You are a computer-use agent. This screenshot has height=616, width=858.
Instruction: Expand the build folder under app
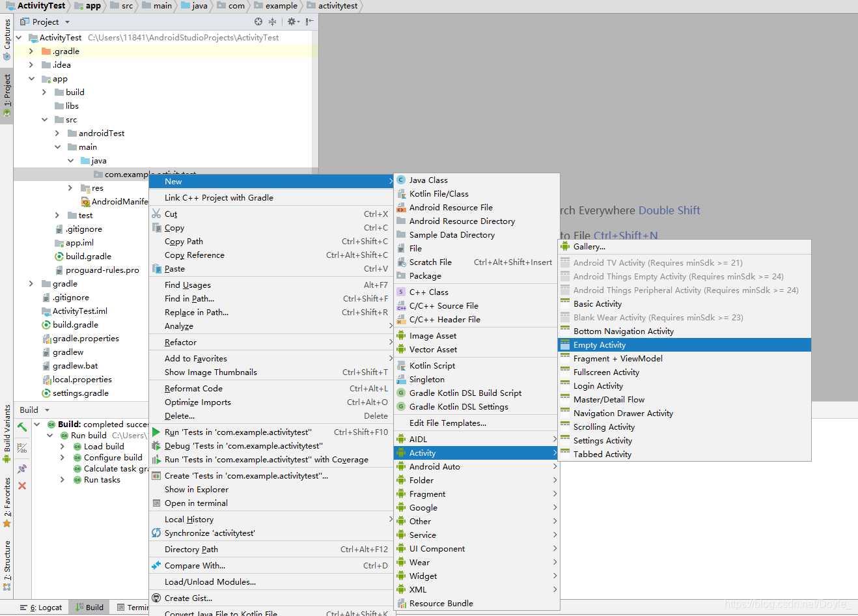44,92
